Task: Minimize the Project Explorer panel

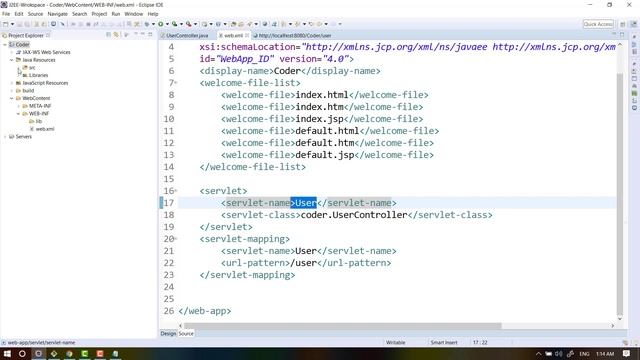Action: click(143, 35)
